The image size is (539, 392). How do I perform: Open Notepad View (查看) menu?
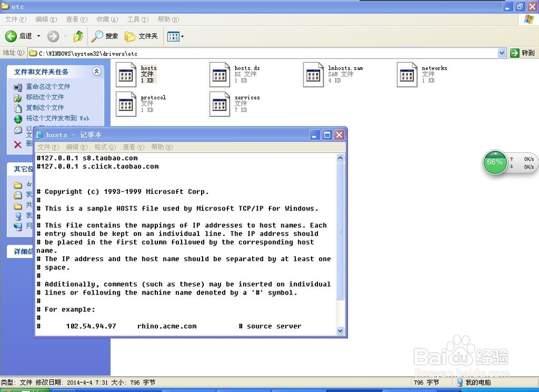(134, 147)
